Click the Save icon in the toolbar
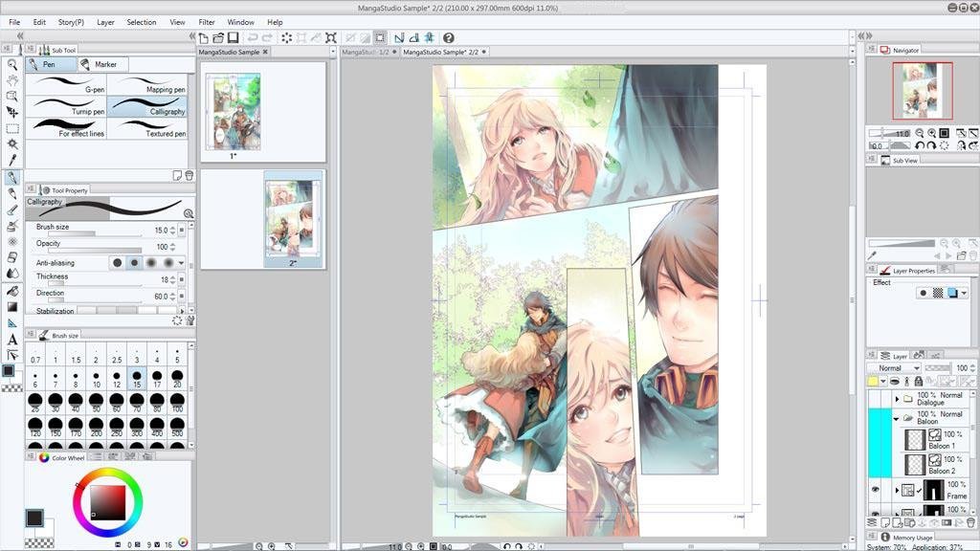980x551 pixels. (233, 38)
